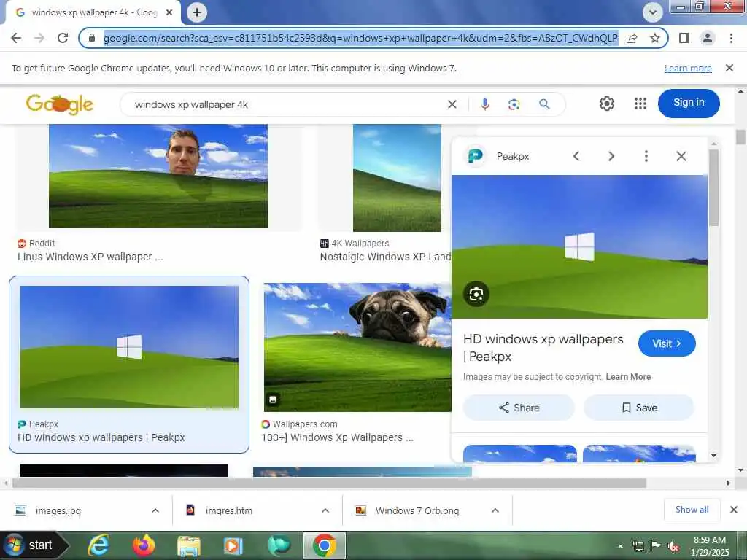Open Chrome side panel
This screenshot has width=747, height=560.
[x=684, y=38]
